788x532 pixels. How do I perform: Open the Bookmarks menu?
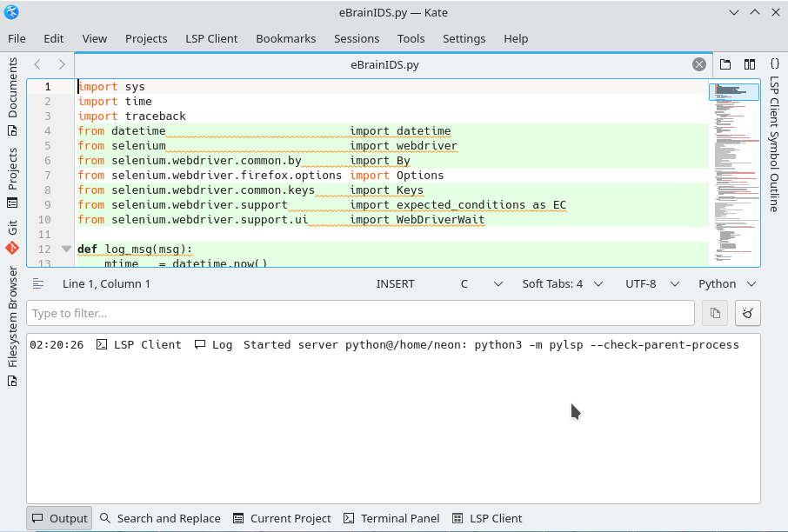pyautogui.click(x=286, y=38)
